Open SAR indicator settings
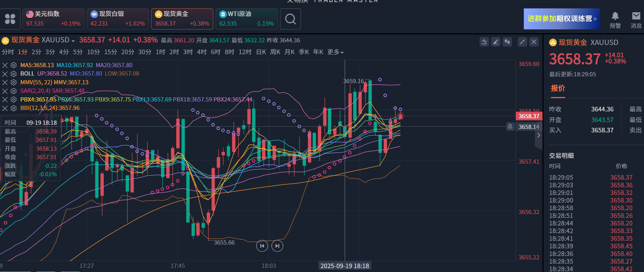 [x=13, y=91]
